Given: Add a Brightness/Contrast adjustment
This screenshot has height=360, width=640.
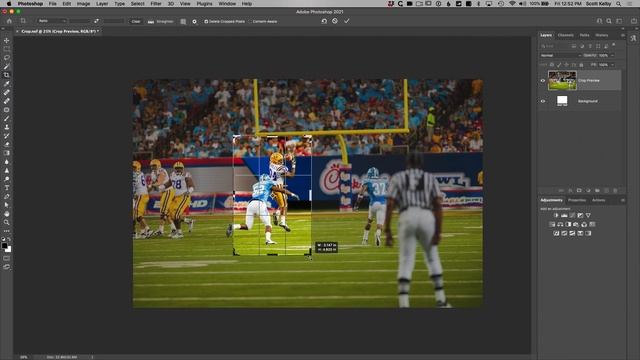Looking at the screenshot, I should pos(556,215).
